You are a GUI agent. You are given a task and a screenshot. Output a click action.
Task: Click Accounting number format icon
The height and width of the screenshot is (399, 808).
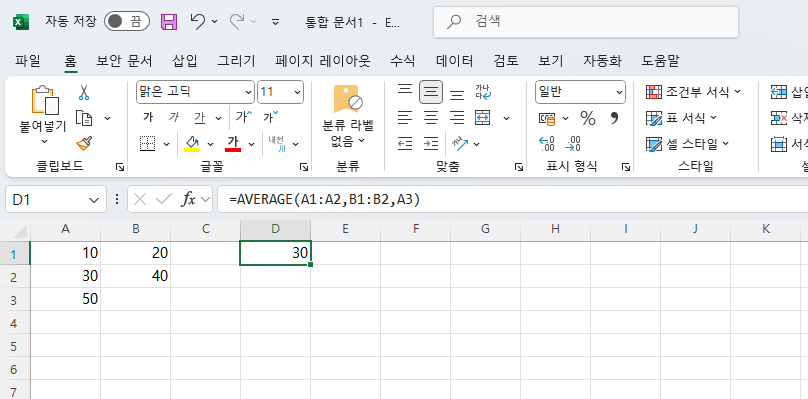[x=547, y=119]
